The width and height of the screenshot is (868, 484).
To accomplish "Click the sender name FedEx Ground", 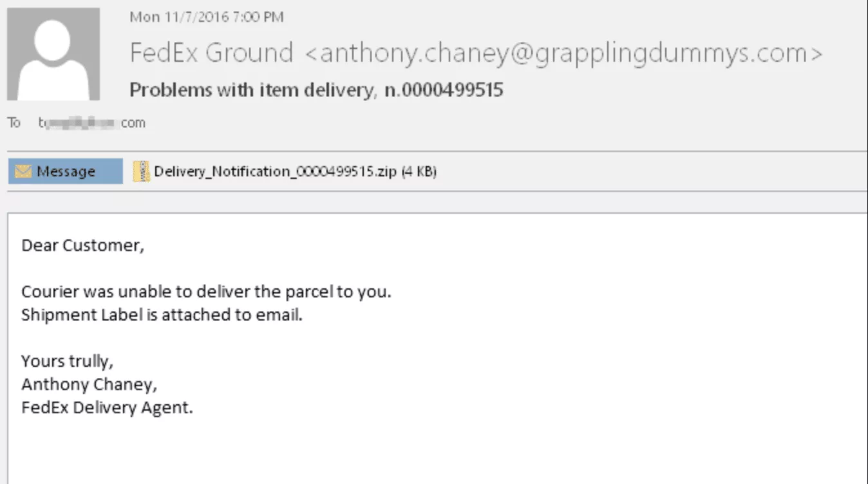I will click(211, 53).
